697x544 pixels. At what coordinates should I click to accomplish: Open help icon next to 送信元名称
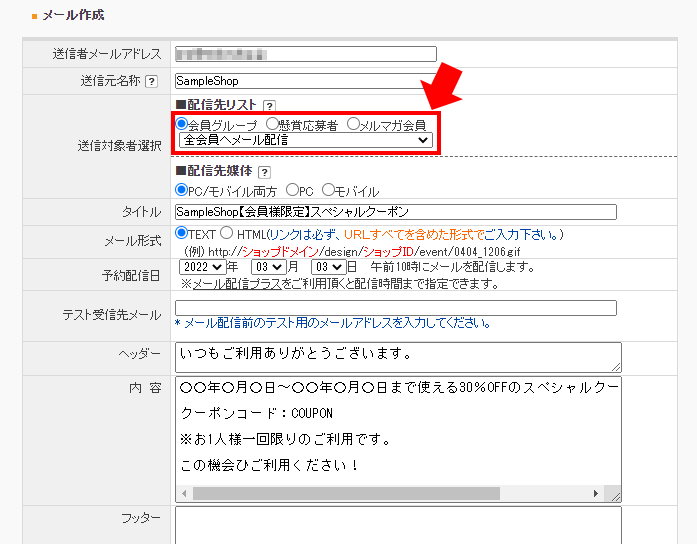point(152,82)
